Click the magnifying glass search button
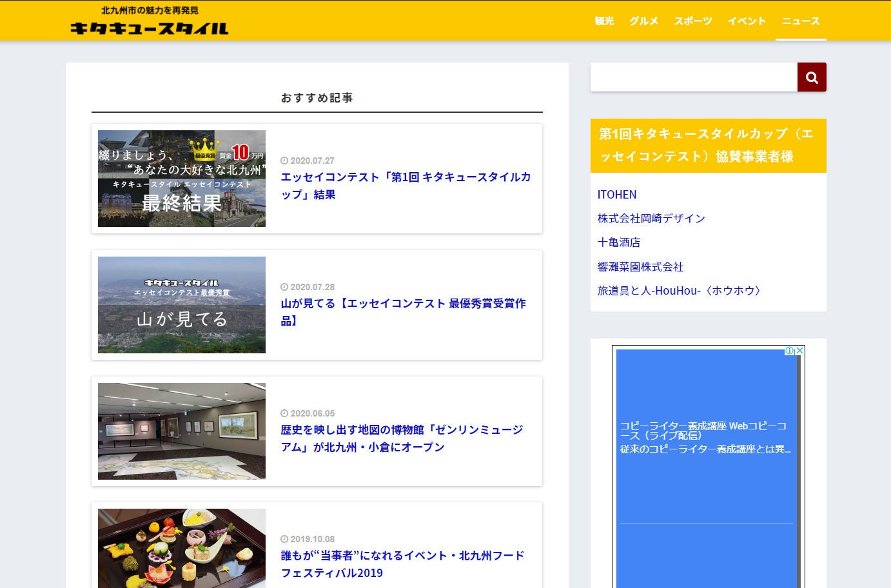Screen dimensions: 891x588 [812, 77]
